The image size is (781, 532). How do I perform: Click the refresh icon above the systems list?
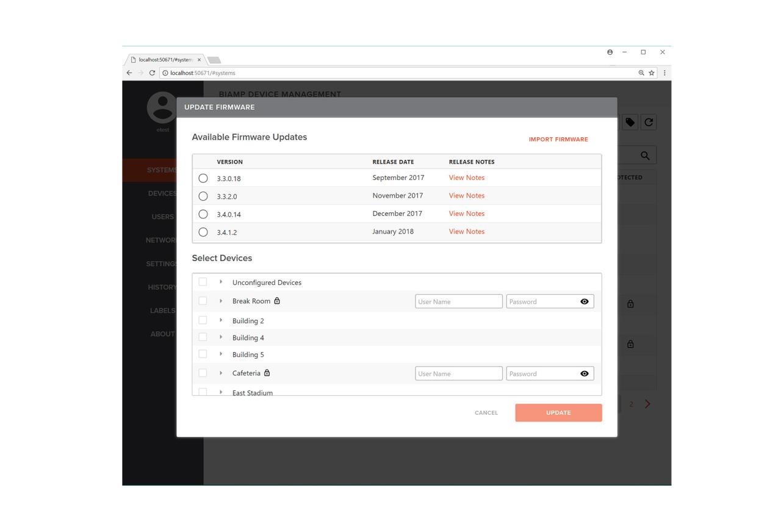(x=650, y=122)
